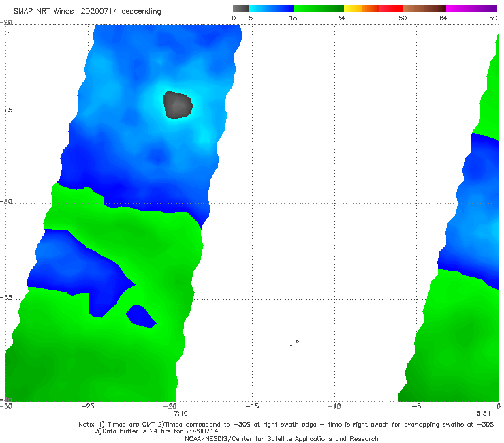Click the title 'SMAP NRT Winds 20200714 descending'
This screenshot has width=504, height=443.
87,12
